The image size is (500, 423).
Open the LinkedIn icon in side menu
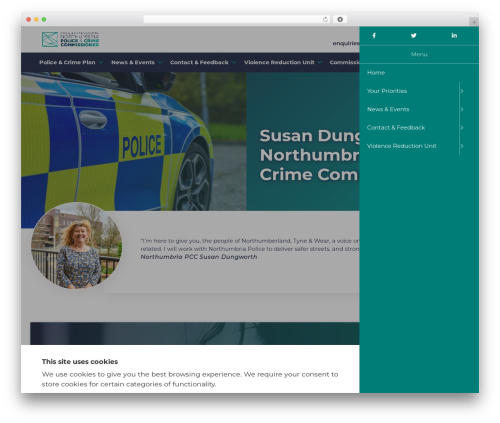coord(454,35)
